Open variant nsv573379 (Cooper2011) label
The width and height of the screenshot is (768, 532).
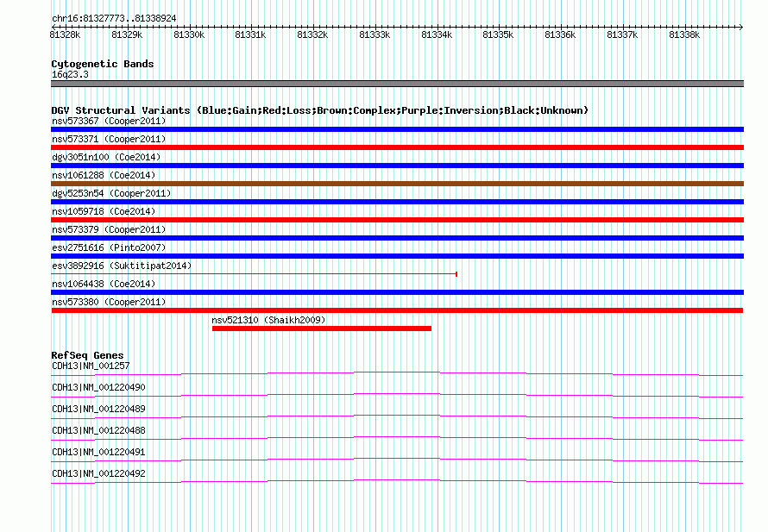109,229
